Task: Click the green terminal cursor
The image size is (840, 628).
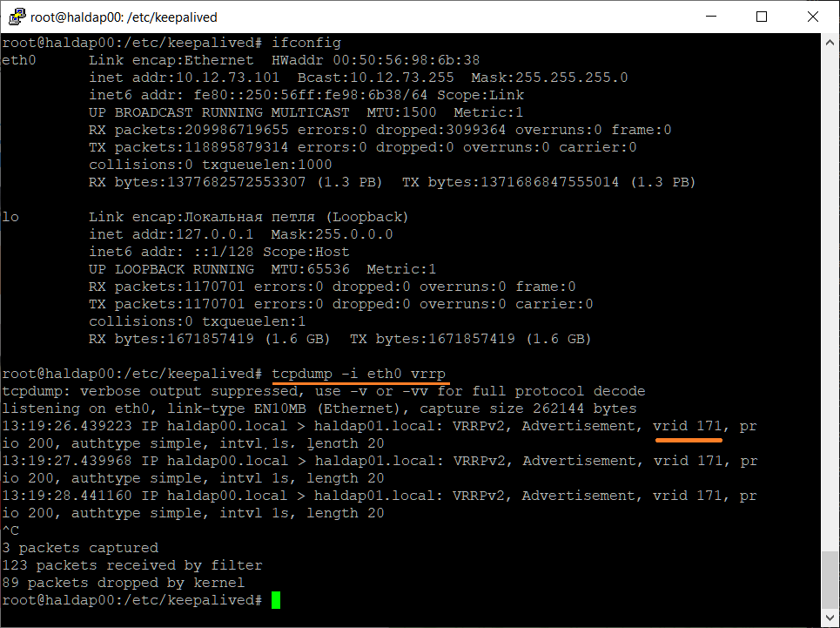Action: pos(276,600)
